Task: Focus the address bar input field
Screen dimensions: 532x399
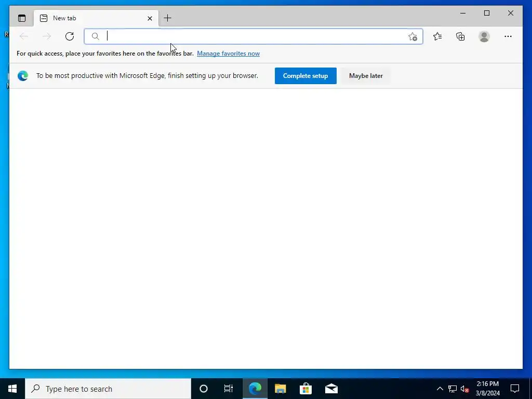Action: pyautogui.click(x=254, y=36)
